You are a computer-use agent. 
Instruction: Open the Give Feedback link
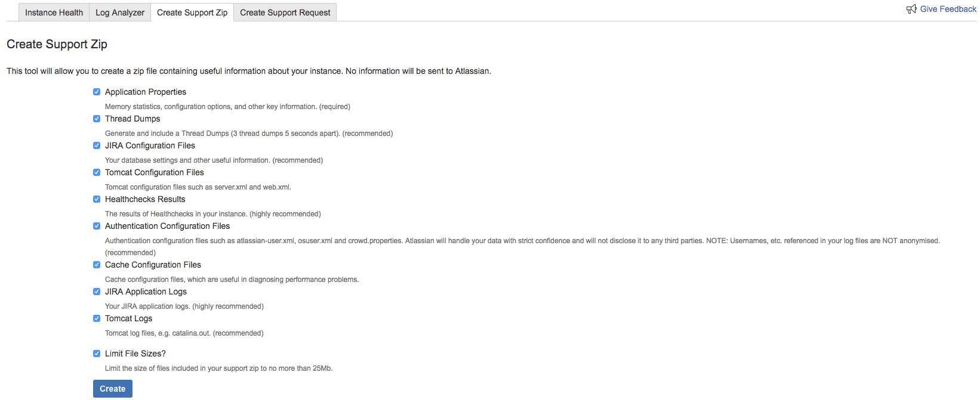(948, 9)
